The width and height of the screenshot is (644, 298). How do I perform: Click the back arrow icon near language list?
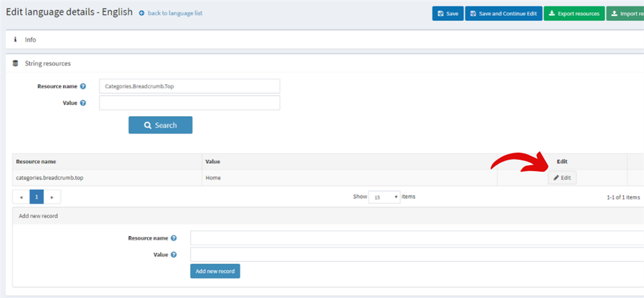[142, 13]
